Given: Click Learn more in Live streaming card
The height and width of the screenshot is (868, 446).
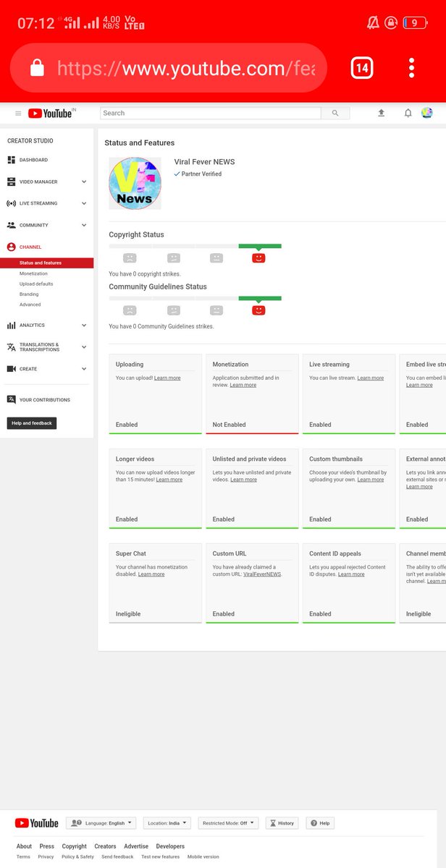Looking at the screenshot, I should pos(371,378).
